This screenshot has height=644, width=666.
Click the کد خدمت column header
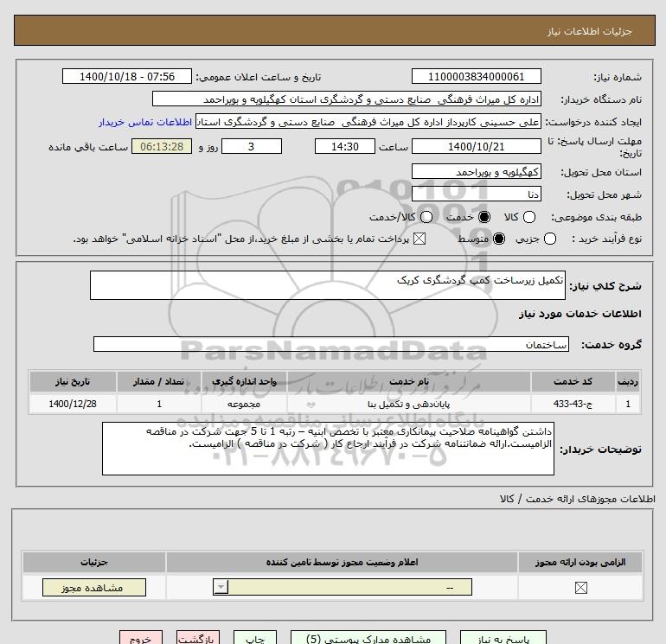click(573, 381)
